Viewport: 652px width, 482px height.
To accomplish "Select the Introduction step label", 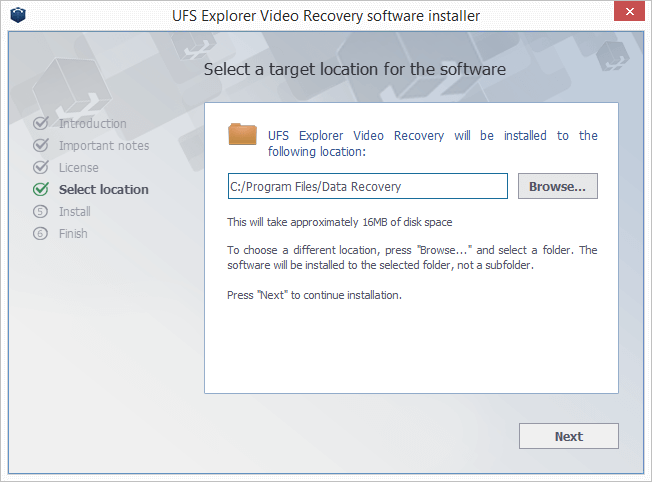I will [93, 124].
